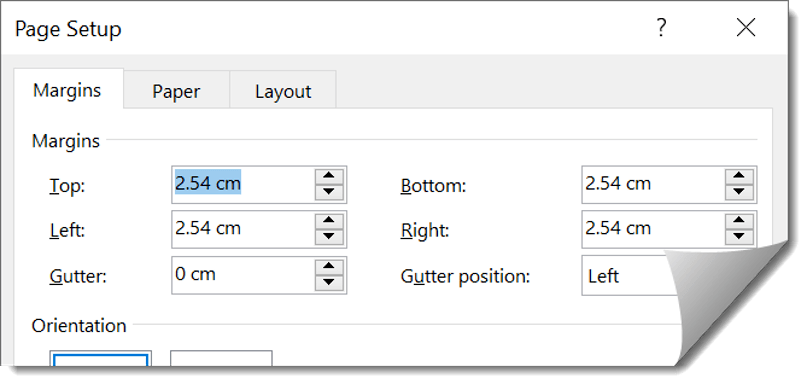Increase the Left margin with up arrow
This screenshot has width=807, height=384.
(x=329, y=221)
